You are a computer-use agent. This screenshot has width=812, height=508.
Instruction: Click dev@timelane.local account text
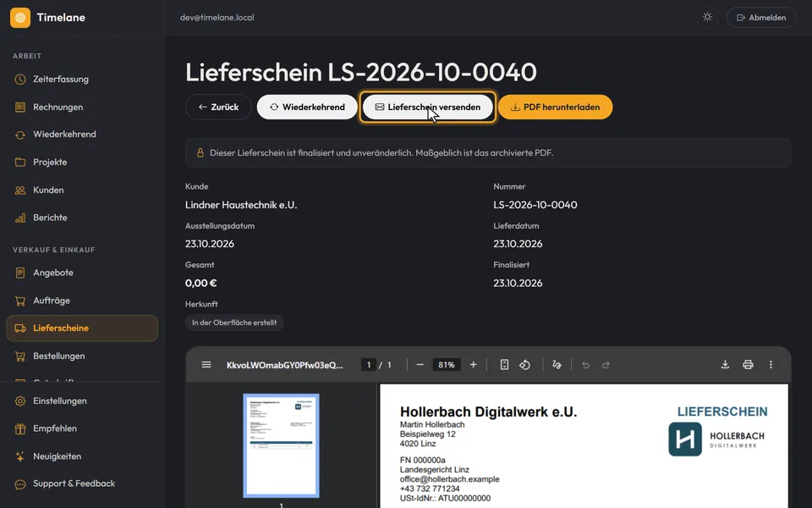coord(217,17)
